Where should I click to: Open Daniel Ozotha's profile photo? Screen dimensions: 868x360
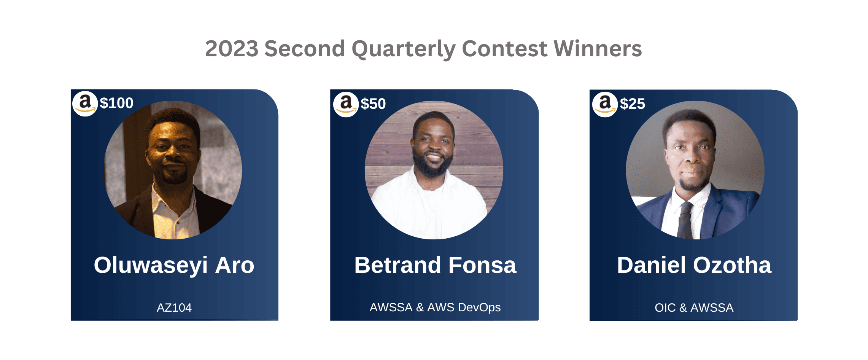tap(695, 170)
